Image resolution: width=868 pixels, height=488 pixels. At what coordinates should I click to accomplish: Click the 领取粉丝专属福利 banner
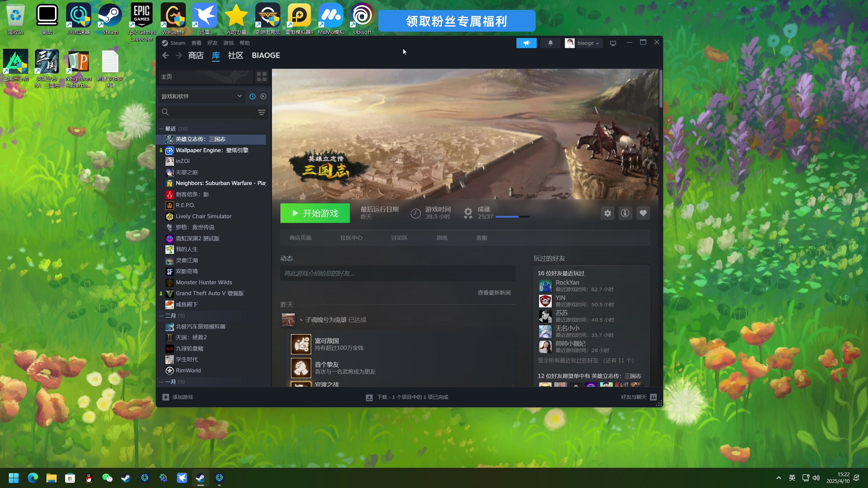pos(457,21)
